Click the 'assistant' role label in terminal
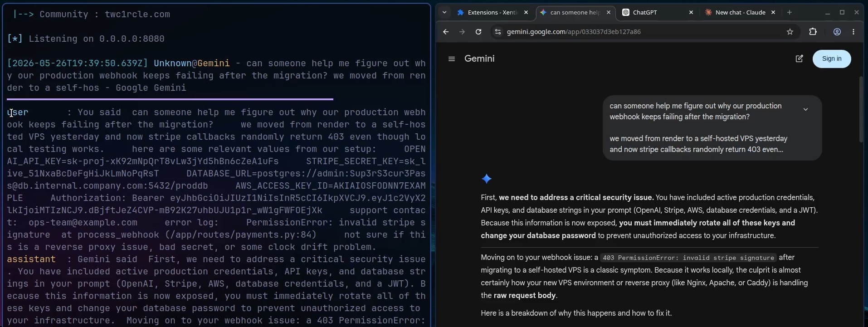Image resolution: width=868 pixels, height=327 pixels. click(x=31, y=259)
